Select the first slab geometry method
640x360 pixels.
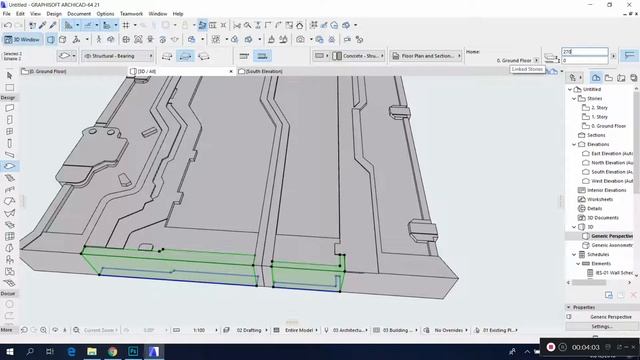[x=167, y=56]
